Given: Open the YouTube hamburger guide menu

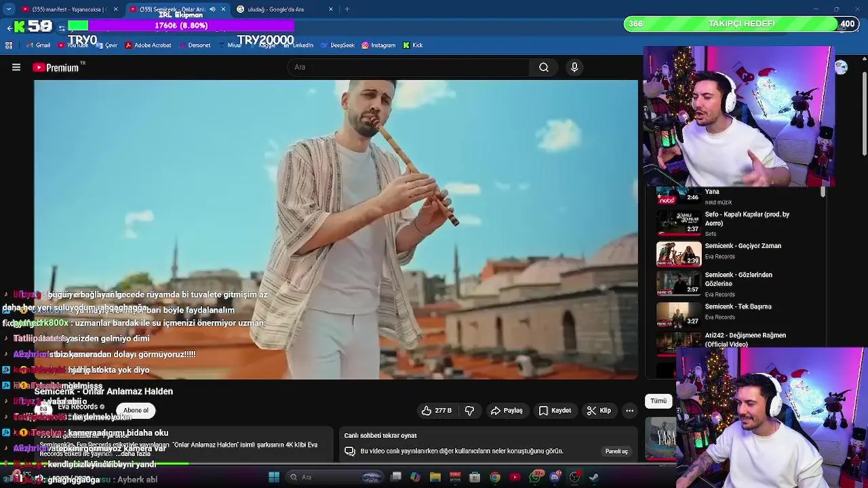Looking at the screenshot, I should tap(16, 67).
